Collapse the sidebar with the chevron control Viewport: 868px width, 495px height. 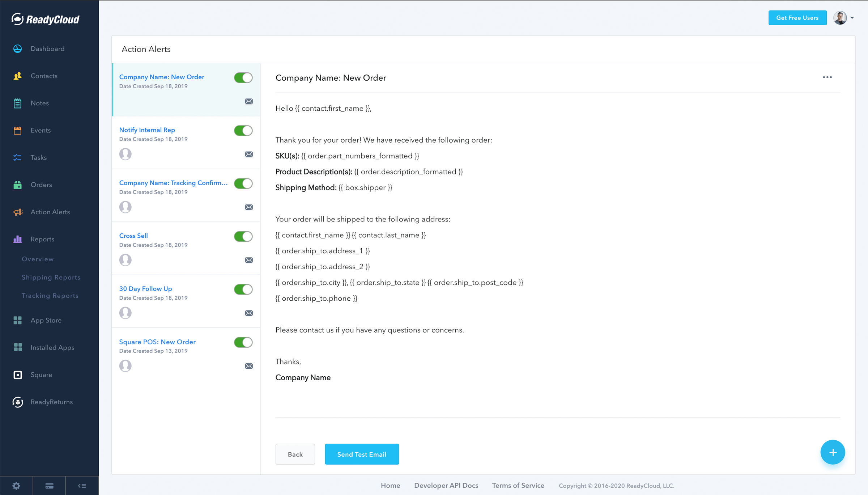pyautogui.click(x=82, y=485)
